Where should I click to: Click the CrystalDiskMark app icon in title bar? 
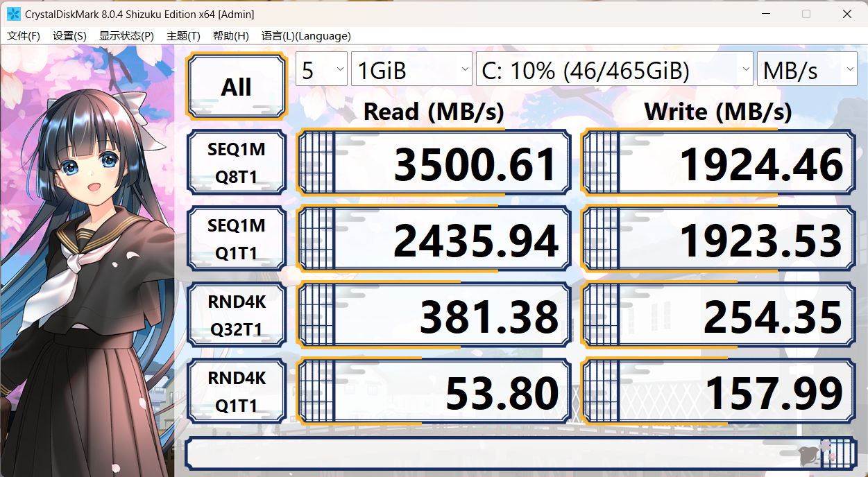pyautogui.click(x=13, y=14)
